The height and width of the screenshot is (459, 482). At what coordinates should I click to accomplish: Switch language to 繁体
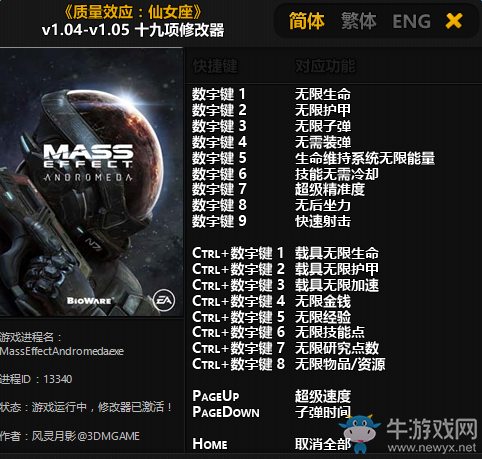point(359,21)
